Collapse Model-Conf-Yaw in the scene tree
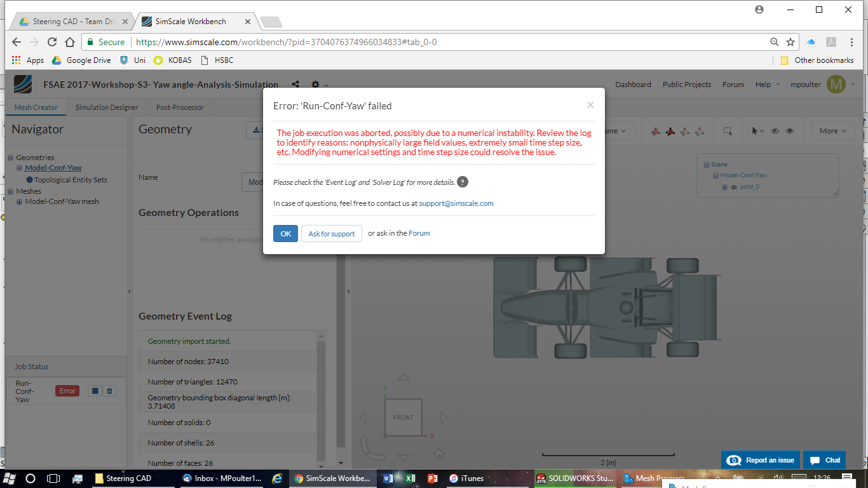Screen dimensions: 868x488 (715, 176)
